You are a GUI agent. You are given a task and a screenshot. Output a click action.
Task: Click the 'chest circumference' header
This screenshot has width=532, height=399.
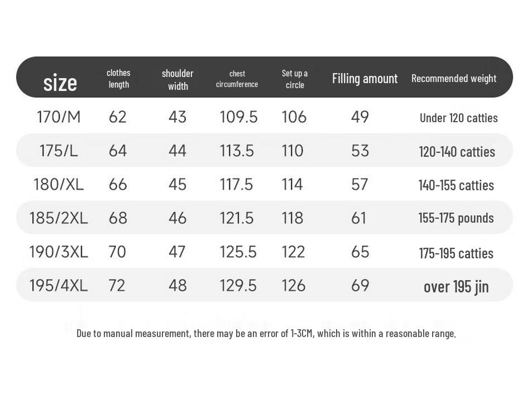coord(237,79)
